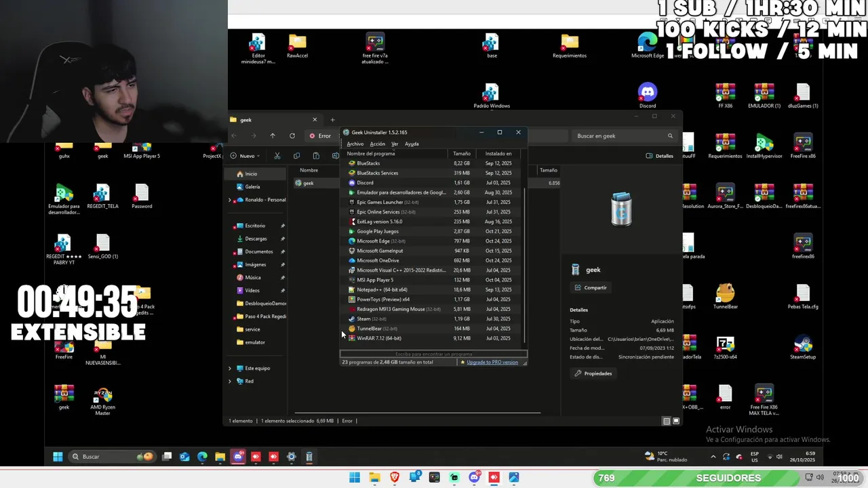Screen dimensions: 868x488
Task: Expand the Red tree node
Action: point(230,381)
